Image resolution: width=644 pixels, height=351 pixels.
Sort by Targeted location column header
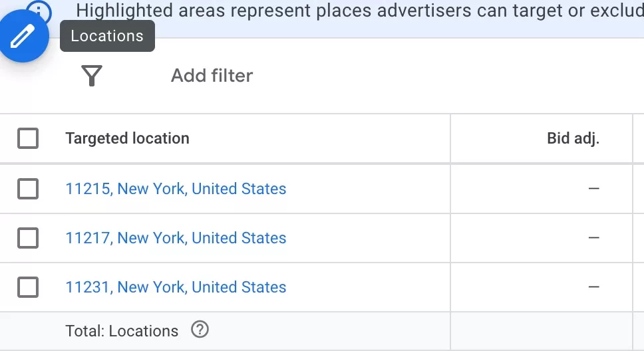coord(127,138)
